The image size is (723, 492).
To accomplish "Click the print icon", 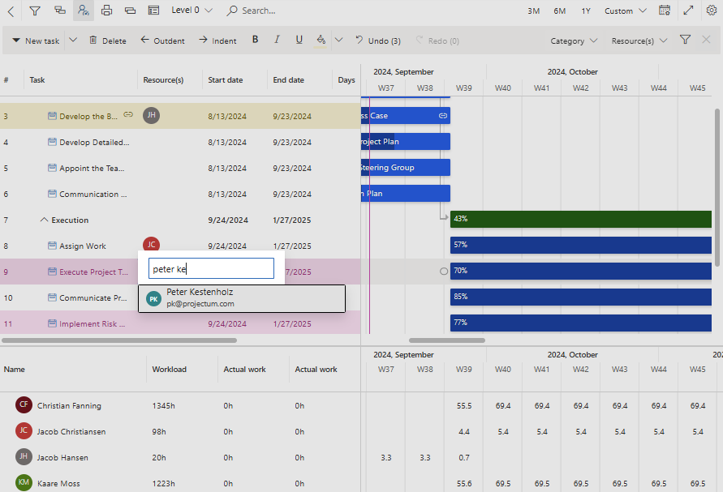I will tap(107, 11).
